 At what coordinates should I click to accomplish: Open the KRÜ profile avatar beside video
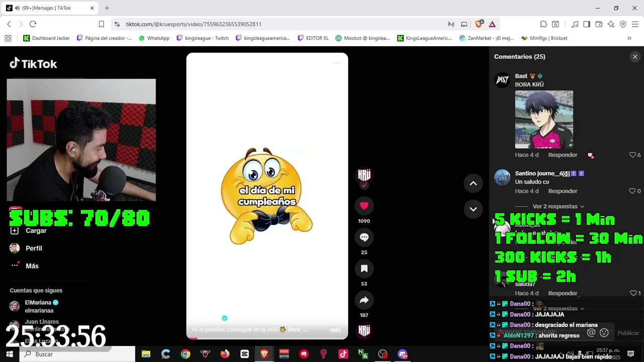tap(364, 176)
